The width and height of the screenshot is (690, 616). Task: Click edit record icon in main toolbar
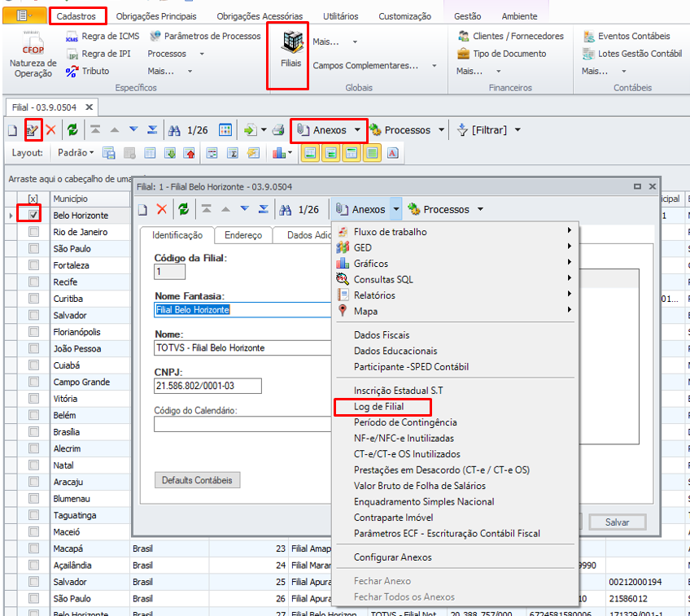pos(33,130)
